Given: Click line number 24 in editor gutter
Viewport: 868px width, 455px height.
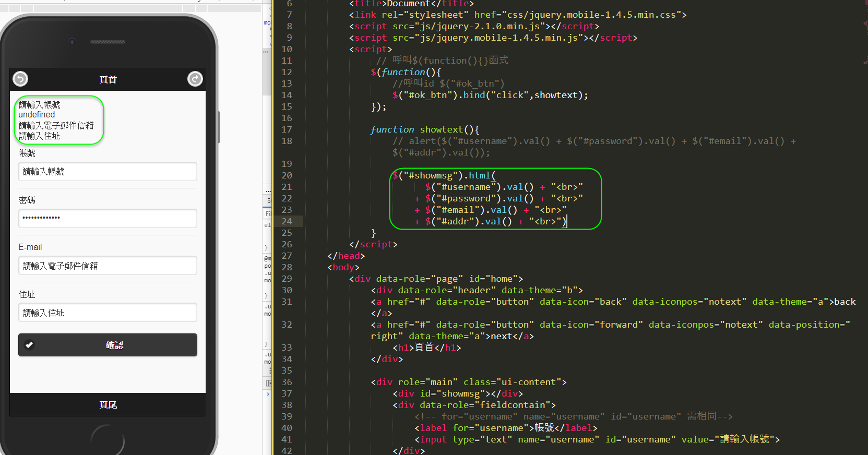Looking at the screenshot, I should (x=287, y=221).
